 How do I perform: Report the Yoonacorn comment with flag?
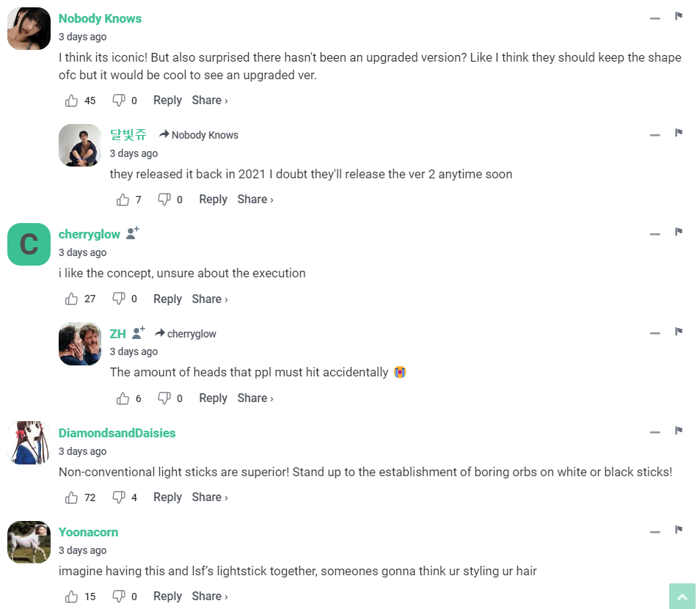[x=679, y=530]
